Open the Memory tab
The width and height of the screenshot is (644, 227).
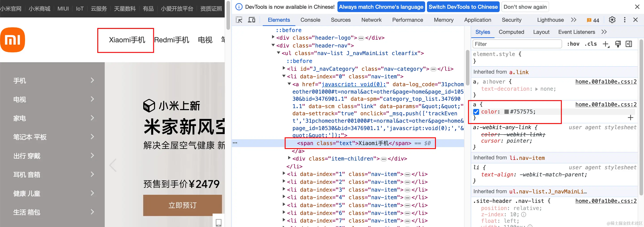coord(444,20)
